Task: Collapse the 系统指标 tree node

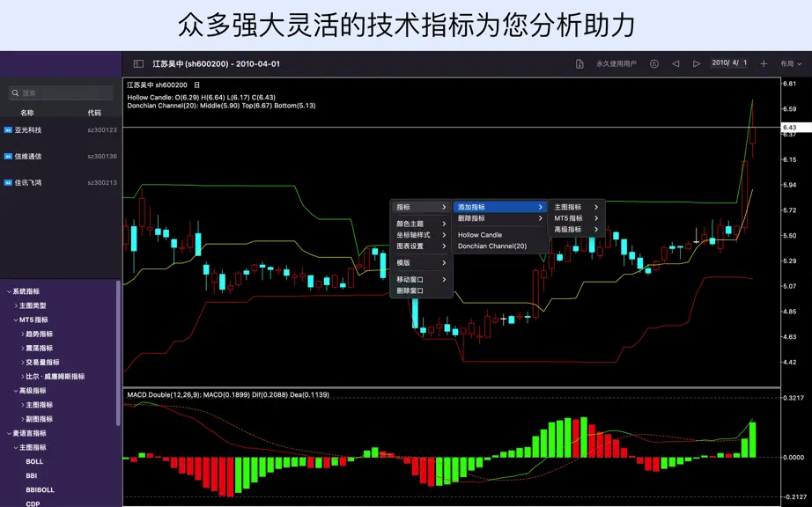Action: click(x=9, y=291)
